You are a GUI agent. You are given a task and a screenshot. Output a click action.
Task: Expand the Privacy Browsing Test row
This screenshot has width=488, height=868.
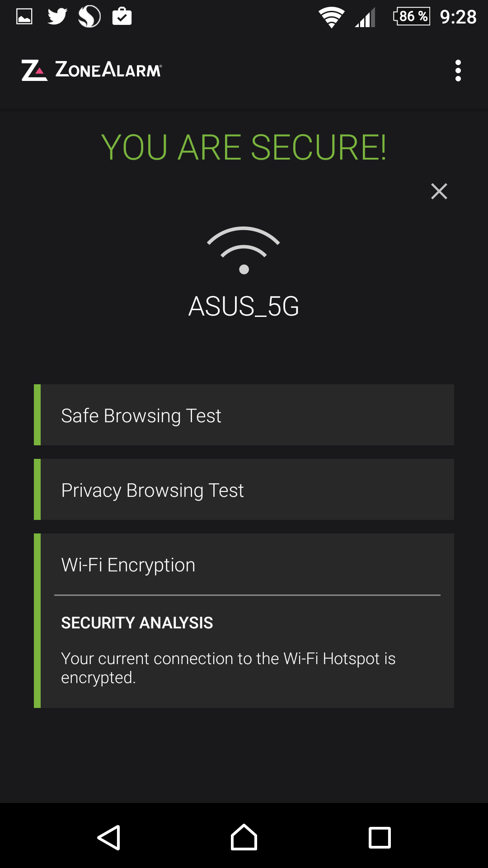(244, 490)
